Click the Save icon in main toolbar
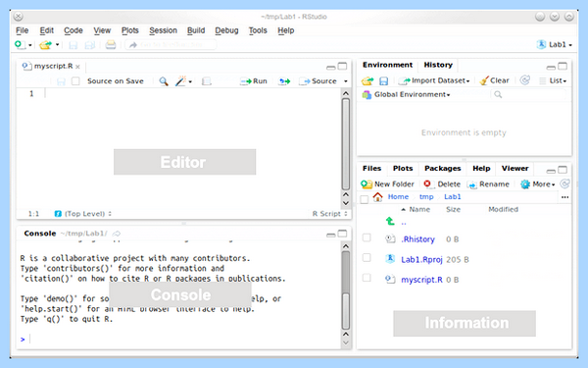This screenshot has height=368, width=588. 73,45
